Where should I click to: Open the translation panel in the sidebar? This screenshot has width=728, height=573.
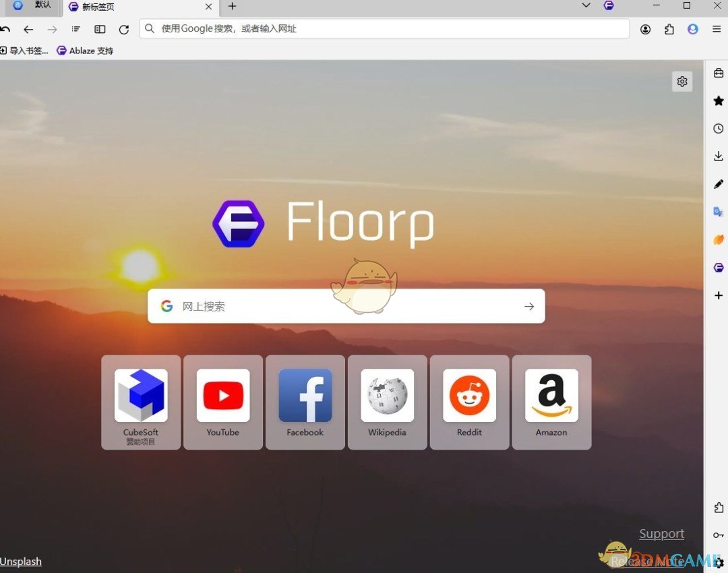(x=718, y=211)
